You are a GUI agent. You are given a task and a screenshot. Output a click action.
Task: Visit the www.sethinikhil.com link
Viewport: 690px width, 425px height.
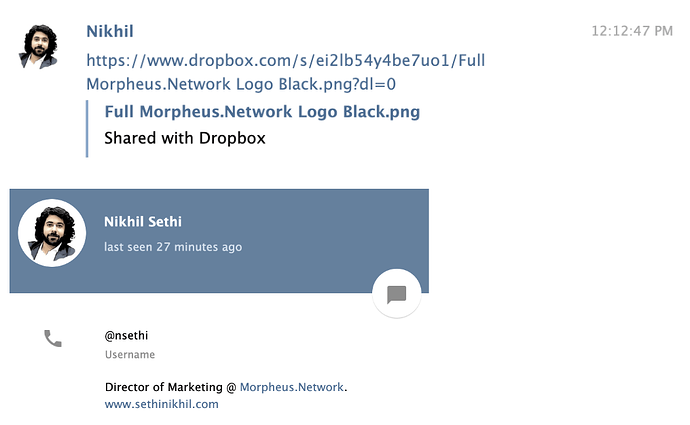pyautogui.click(x=161, y=404)
